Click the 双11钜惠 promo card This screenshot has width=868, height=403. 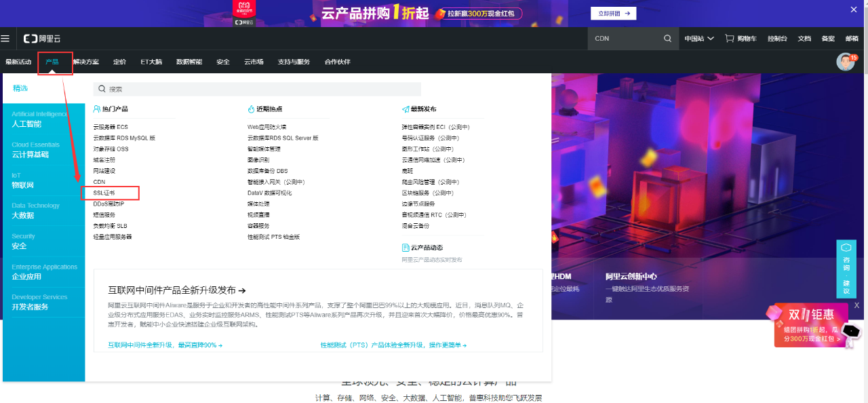pos(810,326)
